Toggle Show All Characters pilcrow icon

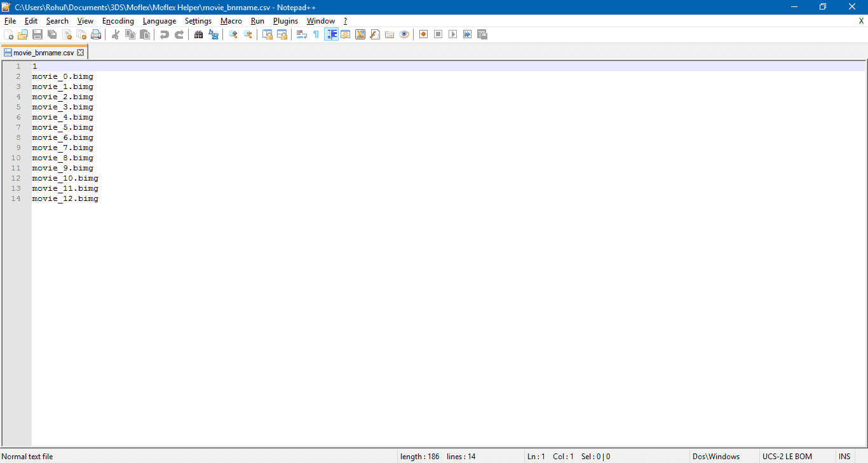(x=316, y=34)
